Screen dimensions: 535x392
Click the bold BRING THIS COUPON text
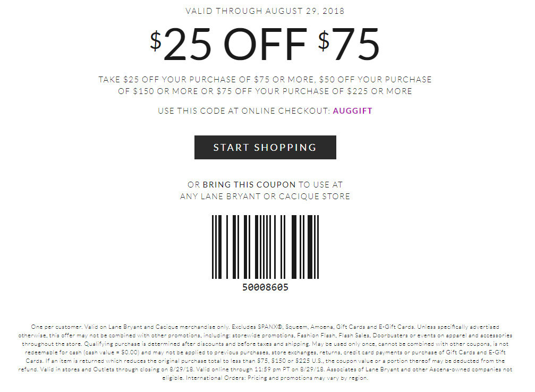(249, 184)
